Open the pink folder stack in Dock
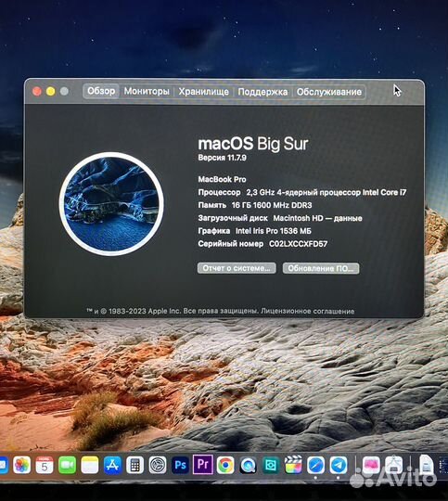The image size is (448, 501). tap(371, 465)
